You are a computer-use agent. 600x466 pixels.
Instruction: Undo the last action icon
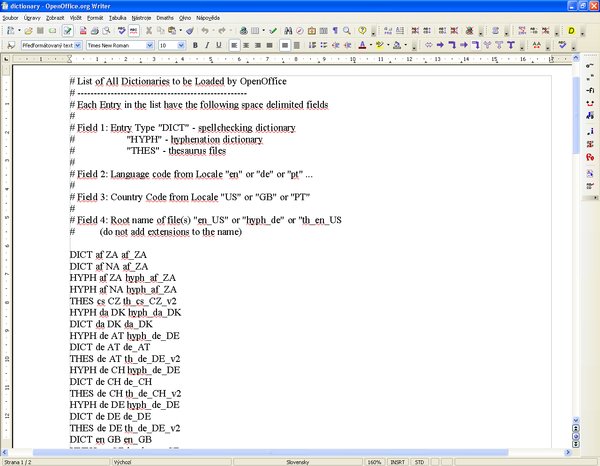pyautogui.click(x=205, y=31)
